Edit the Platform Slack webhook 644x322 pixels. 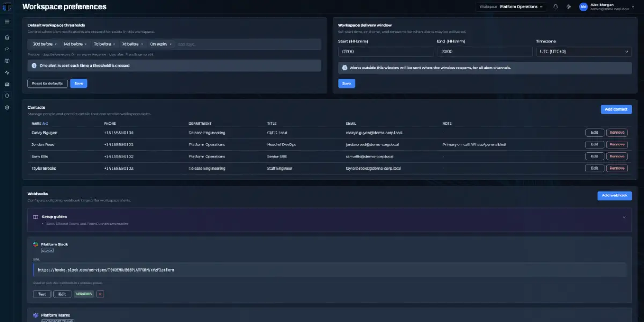click(x=62, y=294)
